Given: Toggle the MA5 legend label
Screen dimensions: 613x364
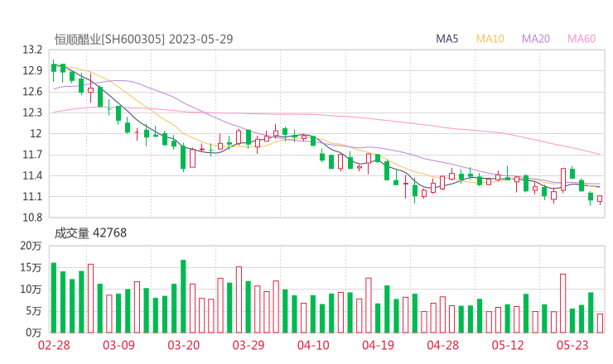Looking at the screenshot, I should click(x=446, y=39).
